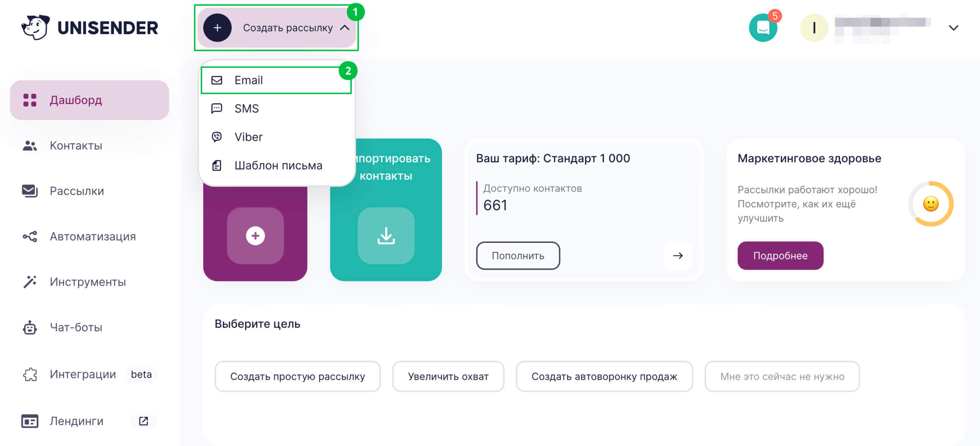The height and width of the screenshot is (446, 980).
Task: Select SMS from the dropdown menu
Action: tap(247, 108)
